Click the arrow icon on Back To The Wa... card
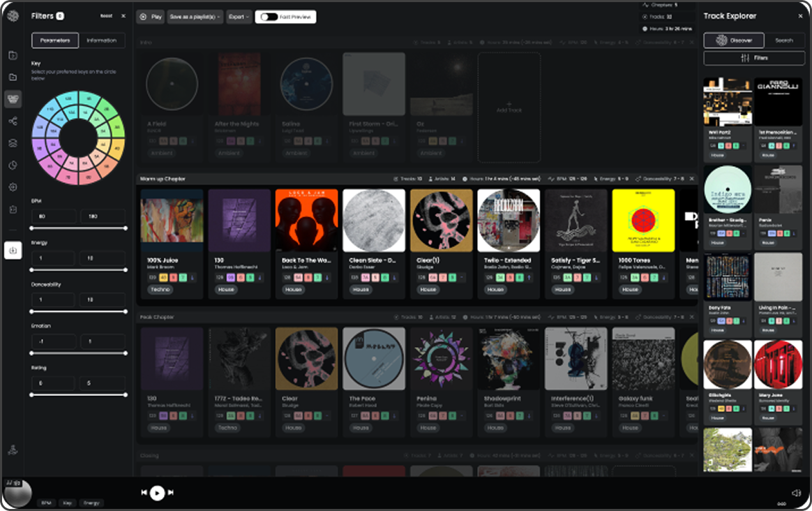The width and height of the screenshot is (812, 511). pyautogui.click(x=326, y=278)
